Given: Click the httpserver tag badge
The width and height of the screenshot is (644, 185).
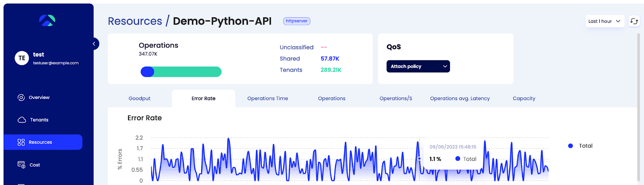Looking at the screenshot, I should click(297, 21).
